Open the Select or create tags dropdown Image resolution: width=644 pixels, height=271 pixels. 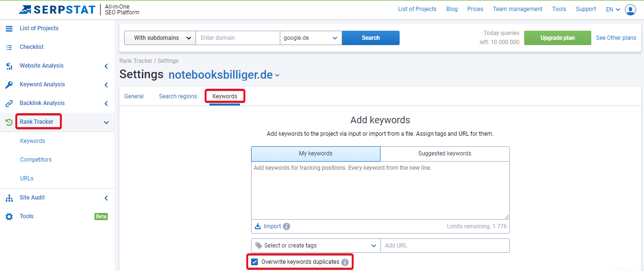[x=316, y=246]
